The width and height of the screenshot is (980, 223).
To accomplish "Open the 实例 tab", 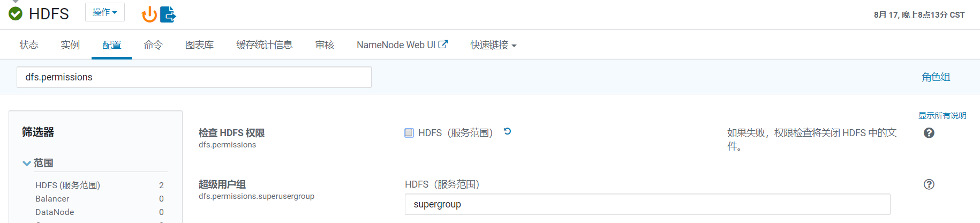I will pyautogui.click(x=70, y=45).
